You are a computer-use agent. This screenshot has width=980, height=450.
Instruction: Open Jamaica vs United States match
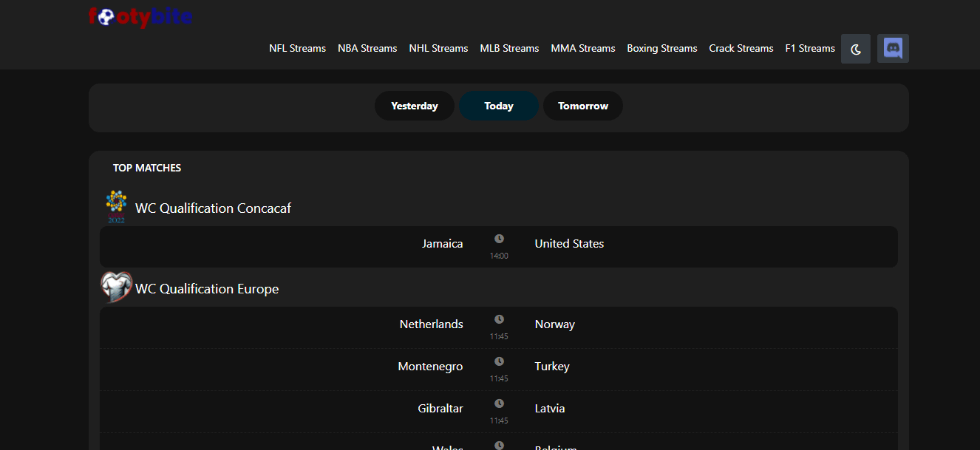coord(499,247)
